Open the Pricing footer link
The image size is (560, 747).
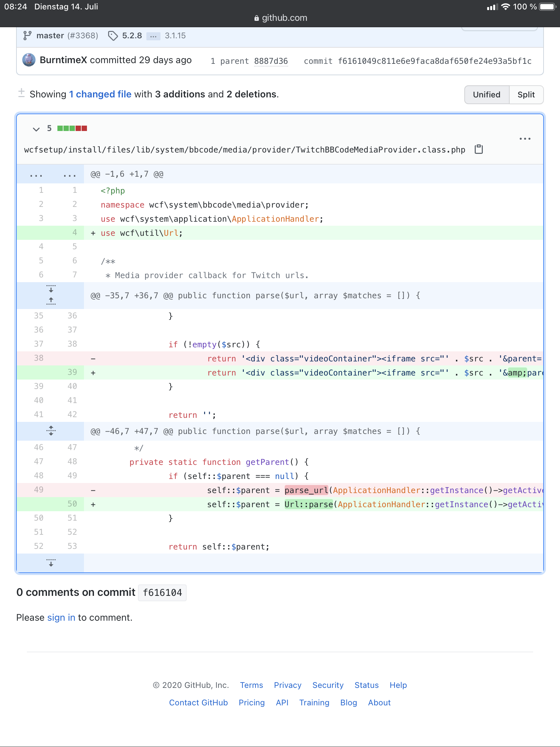[x=251, y=702]
